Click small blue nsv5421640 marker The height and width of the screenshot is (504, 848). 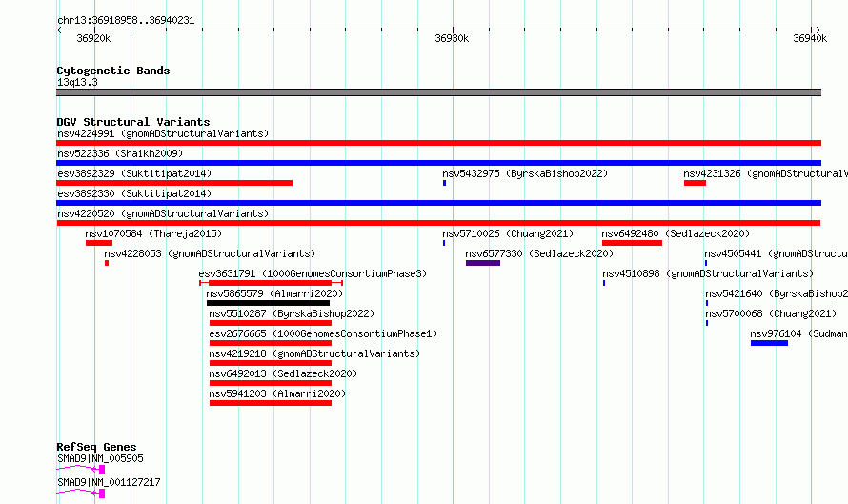[x=707, y=303]
